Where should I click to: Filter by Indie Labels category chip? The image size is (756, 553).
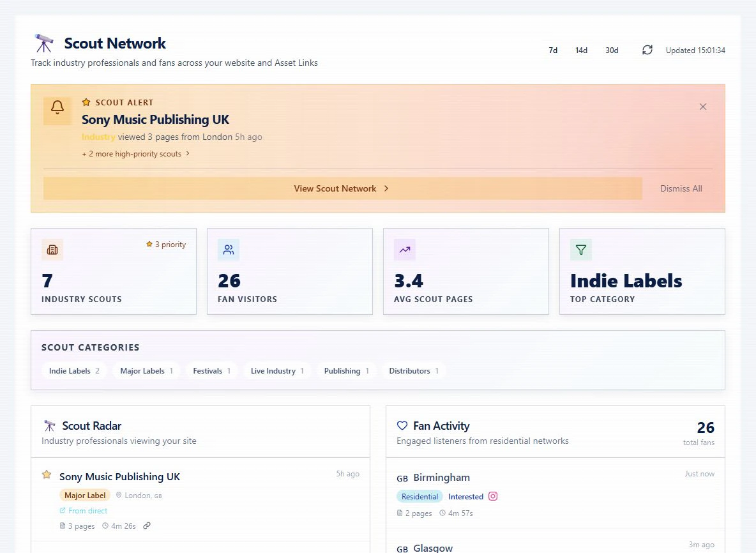(74, 371)
